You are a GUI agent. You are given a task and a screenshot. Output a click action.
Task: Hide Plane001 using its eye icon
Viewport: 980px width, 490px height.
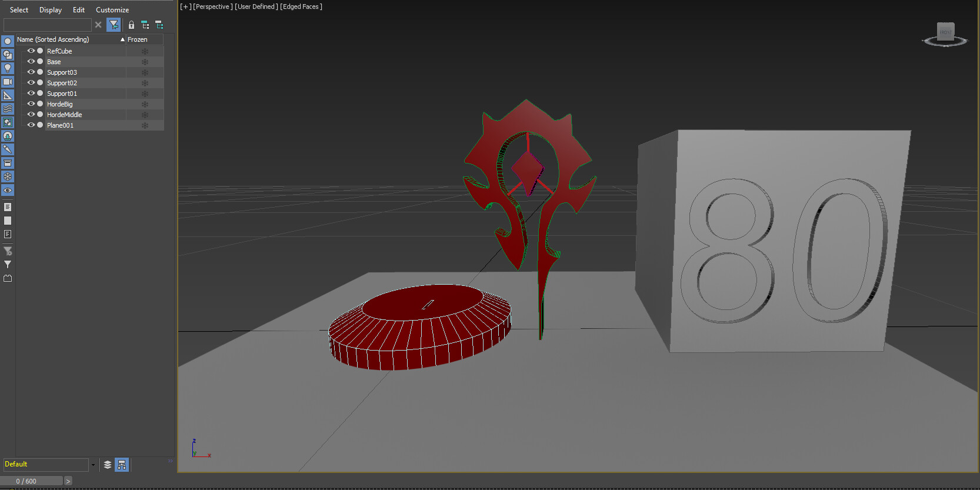pos(31,125)
